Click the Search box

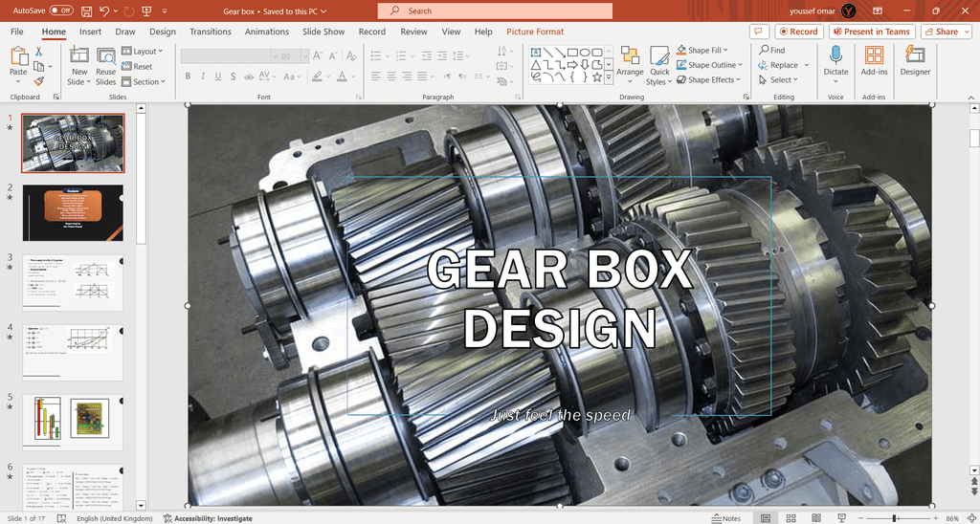(495, 11)
